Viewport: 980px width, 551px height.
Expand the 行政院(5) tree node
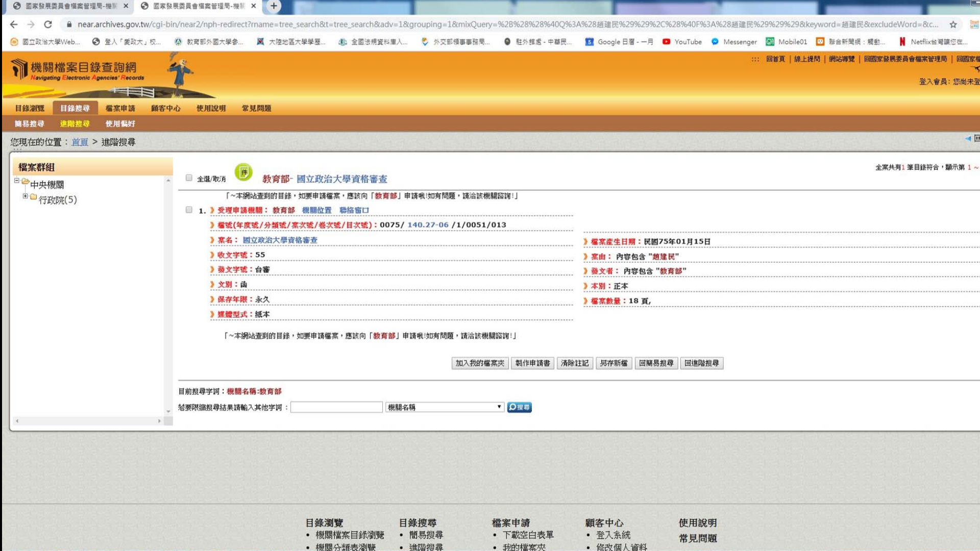[25, 196]
